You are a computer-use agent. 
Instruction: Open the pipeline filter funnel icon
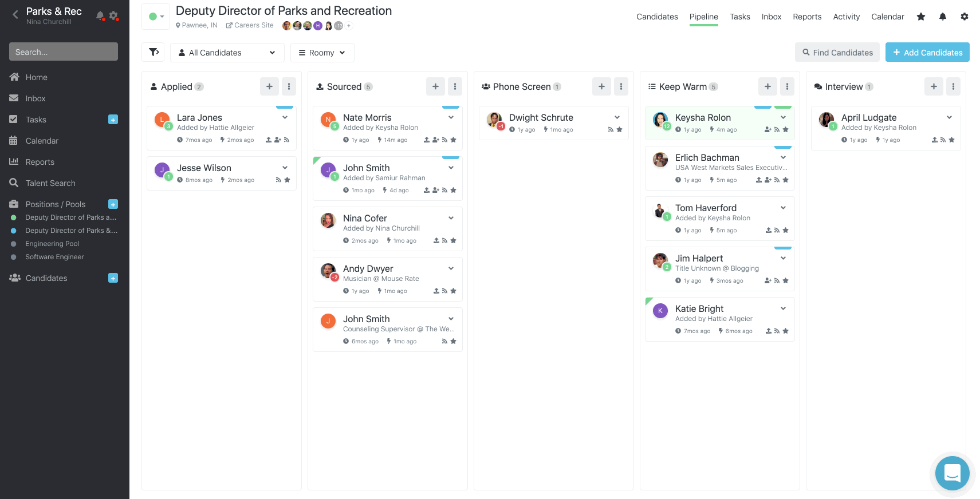pos(153,52)
